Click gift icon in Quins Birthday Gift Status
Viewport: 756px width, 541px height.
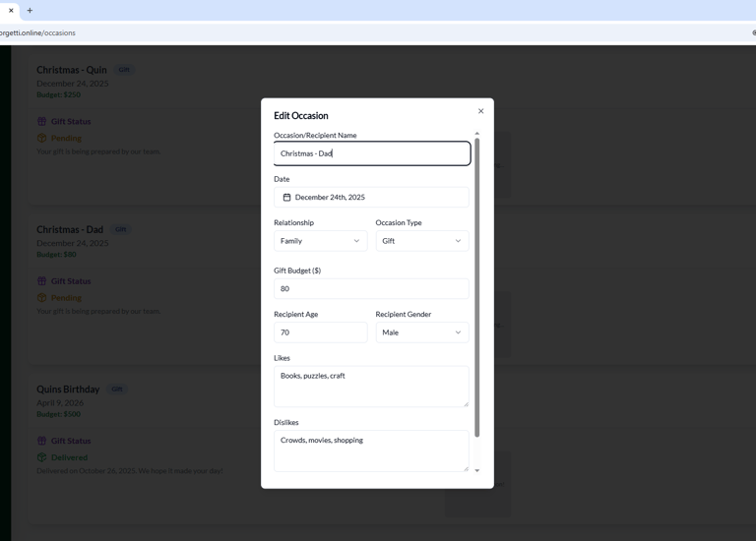(42, 441)
